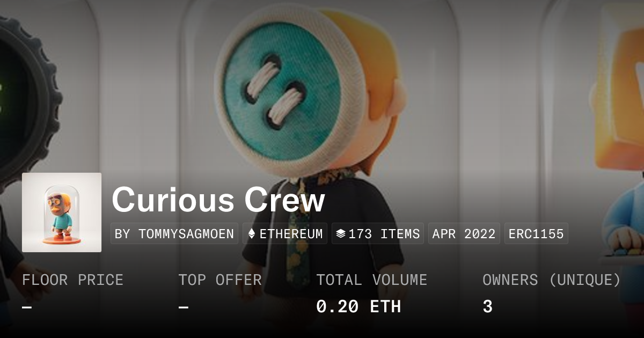The width and height of the screenshot is (644, 338).
Task: Select the dash value under FLOOR PRICE
Action: pyautogui.click(x=27, y=307)
